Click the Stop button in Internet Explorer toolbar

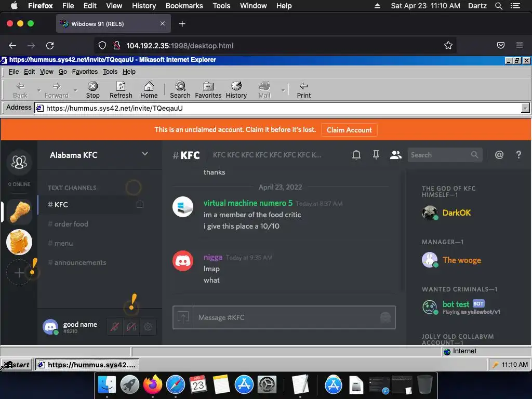(92, 90)
